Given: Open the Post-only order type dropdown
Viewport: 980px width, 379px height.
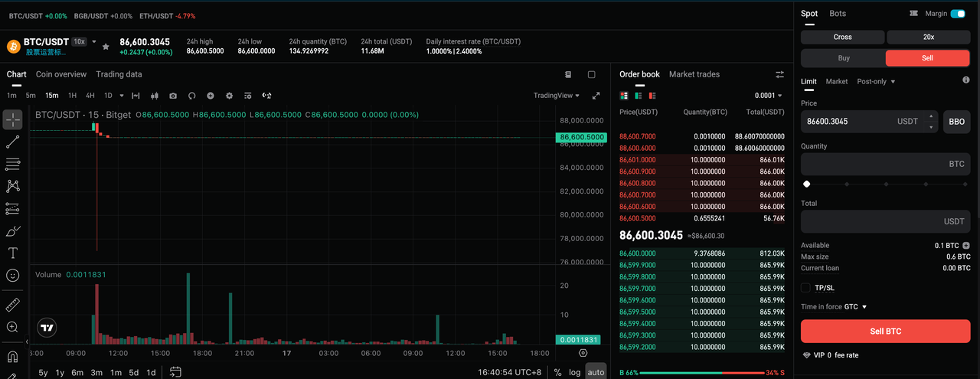Looking at the screenshot, I should tap(876, 81).
